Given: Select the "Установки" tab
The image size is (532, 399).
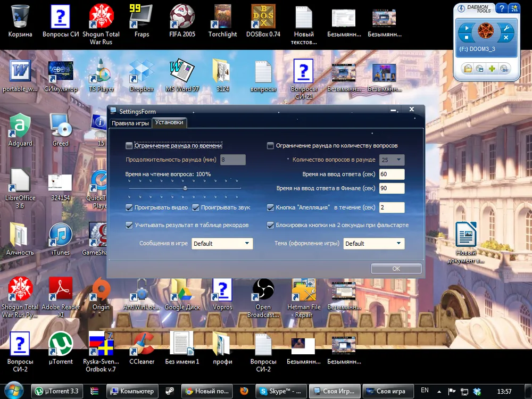Looking at the screenshot, I should (x=169, y=122).
